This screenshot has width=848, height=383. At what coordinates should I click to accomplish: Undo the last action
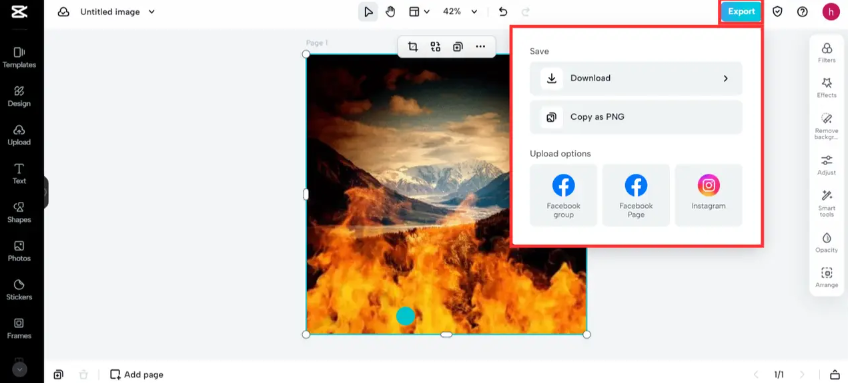503,12
